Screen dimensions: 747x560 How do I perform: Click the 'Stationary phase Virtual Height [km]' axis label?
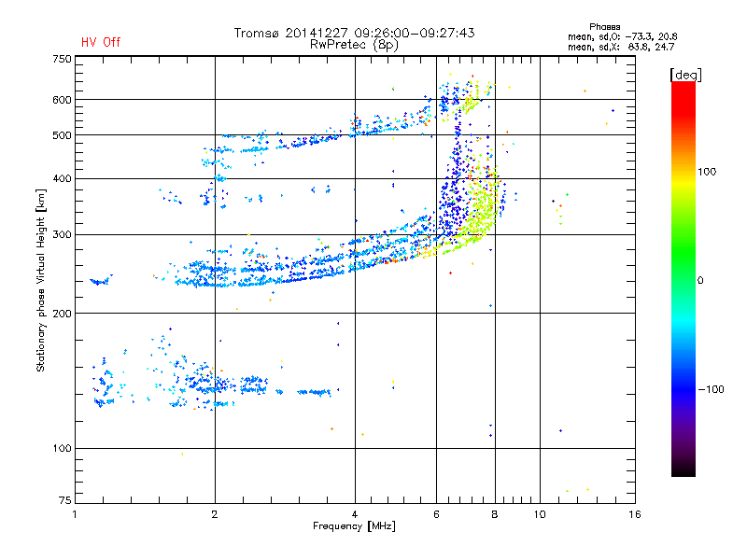click(41, 280)
